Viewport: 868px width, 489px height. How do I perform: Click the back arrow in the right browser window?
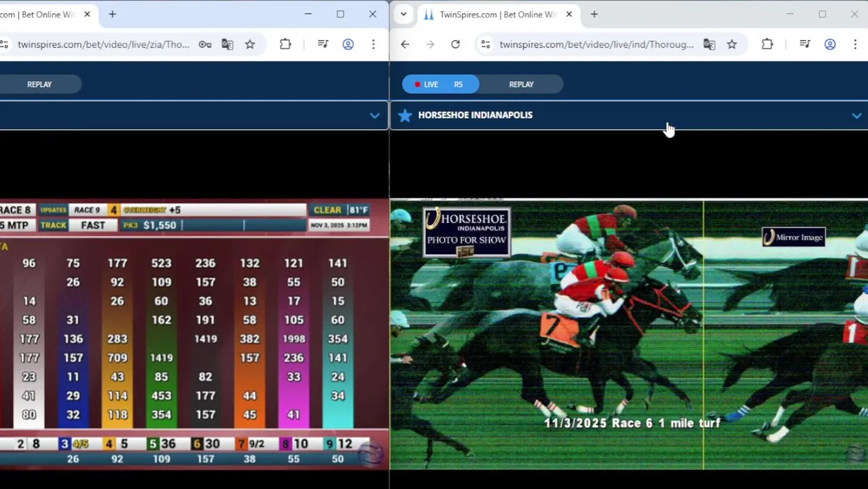click(x=405, y=44)
